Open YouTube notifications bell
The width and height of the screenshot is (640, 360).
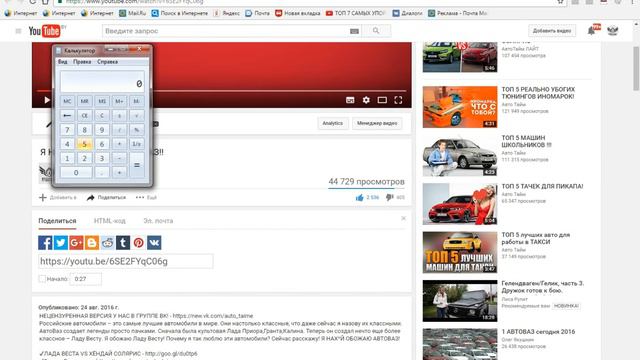pos(591,31)
